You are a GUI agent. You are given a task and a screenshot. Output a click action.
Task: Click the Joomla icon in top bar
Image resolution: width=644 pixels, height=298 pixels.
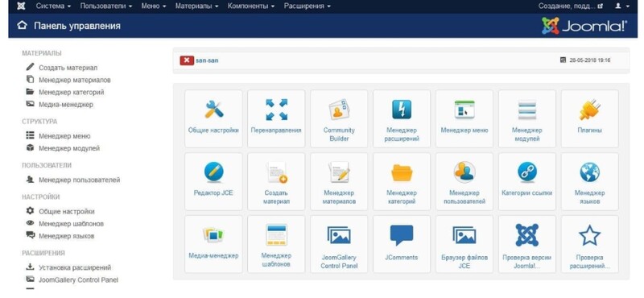(22, 6)
